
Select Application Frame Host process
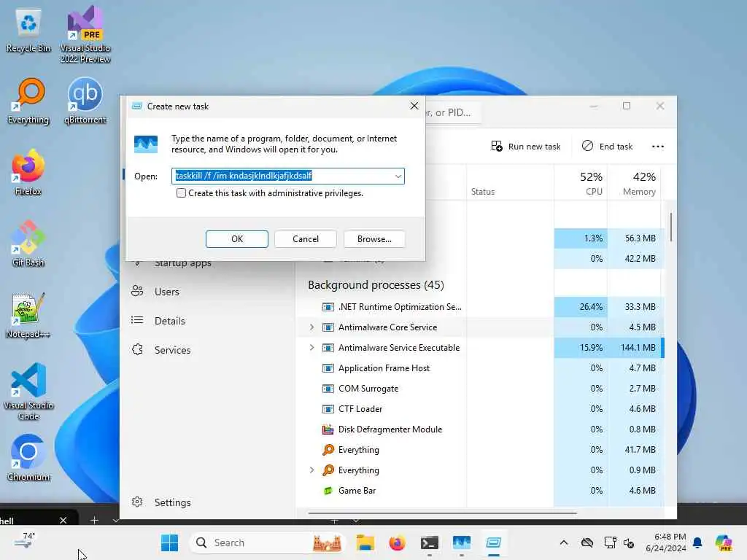pyautogui.click(x=384, y=368)
